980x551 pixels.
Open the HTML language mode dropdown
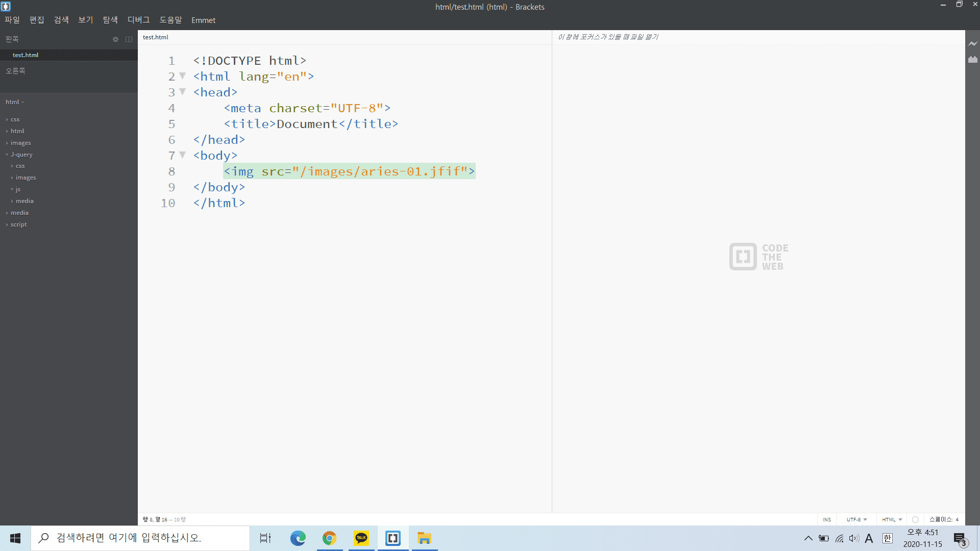(892, 519)
